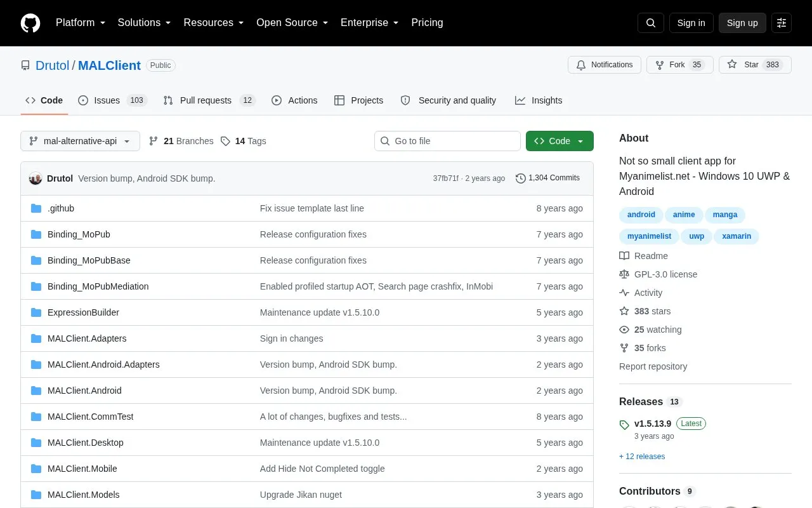Viewport: 812px width, 508px height.
Task: Open the Projects tab
Action: (x=359, y=100)
